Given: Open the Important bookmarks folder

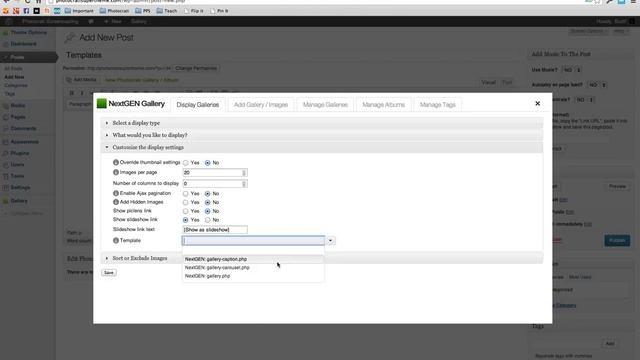Looking at the screenshot, I should pyautogui.click(x=79, y=11).
